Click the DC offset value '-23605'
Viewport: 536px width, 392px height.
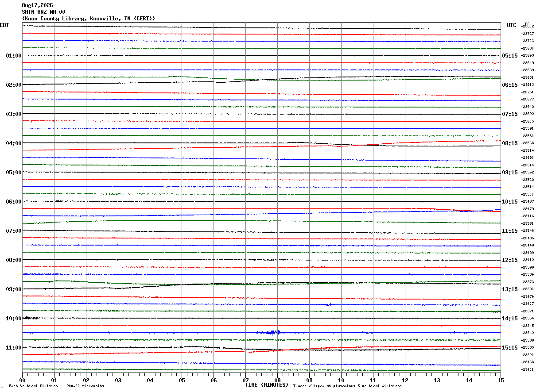tap(527, 121)
